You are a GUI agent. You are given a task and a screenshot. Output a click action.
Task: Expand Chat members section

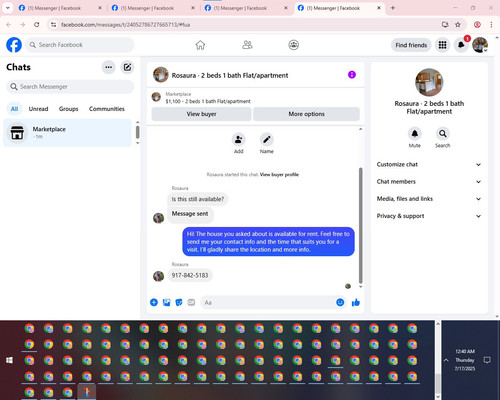pyautogui.click(x=429, y=182)
